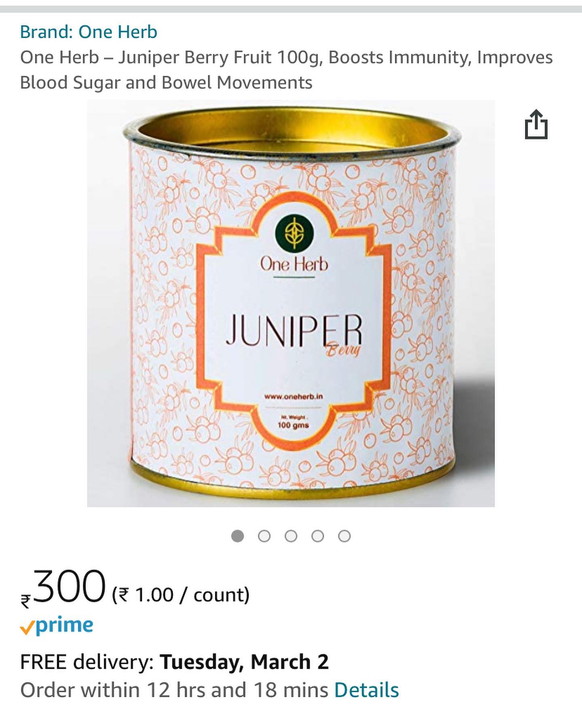Jump to the fourth carousel image dot
The image size is (582, 728).
[318, 536]
